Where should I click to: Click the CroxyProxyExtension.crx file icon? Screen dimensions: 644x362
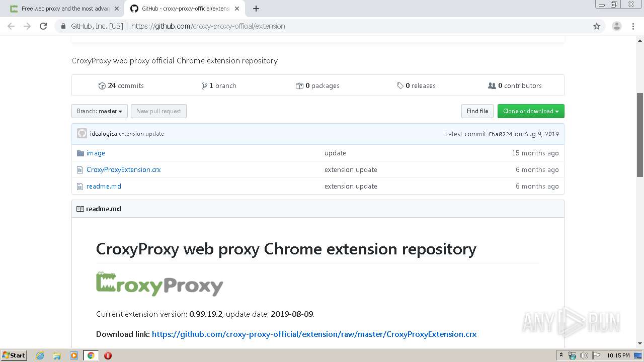tap(80, 170)
